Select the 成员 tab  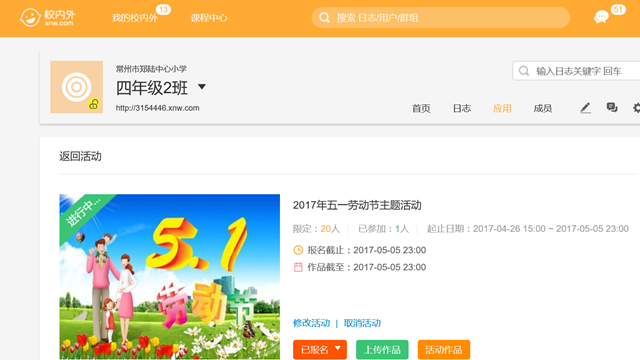[542, 109]
